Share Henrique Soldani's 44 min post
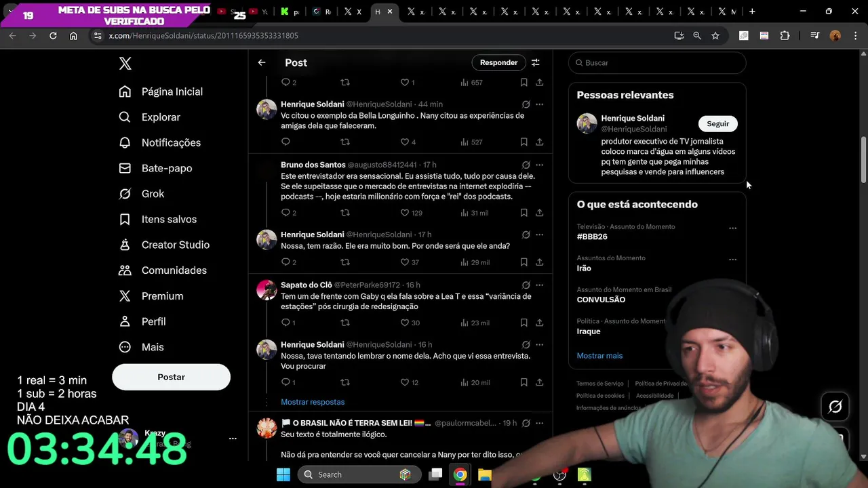 (x=540, y=142)
